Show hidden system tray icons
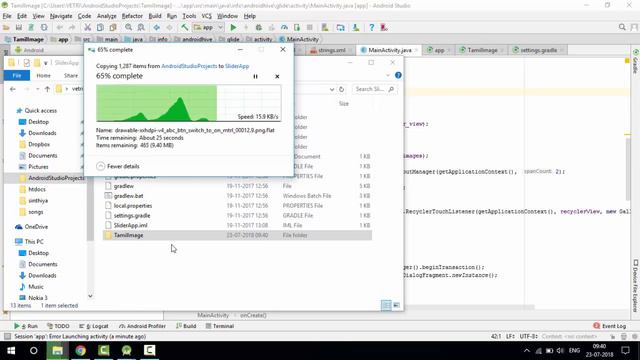 coord(527,351)
